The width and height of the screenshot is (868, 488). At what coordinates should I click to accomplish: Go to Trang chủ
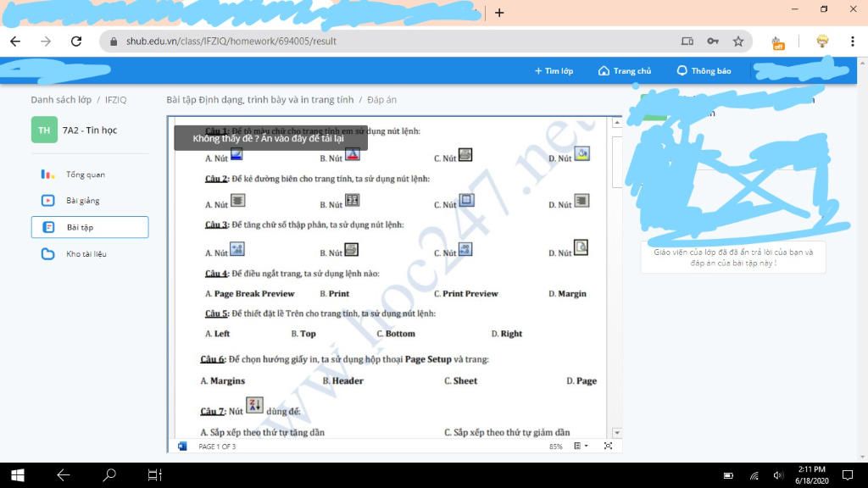coord(625,71)
